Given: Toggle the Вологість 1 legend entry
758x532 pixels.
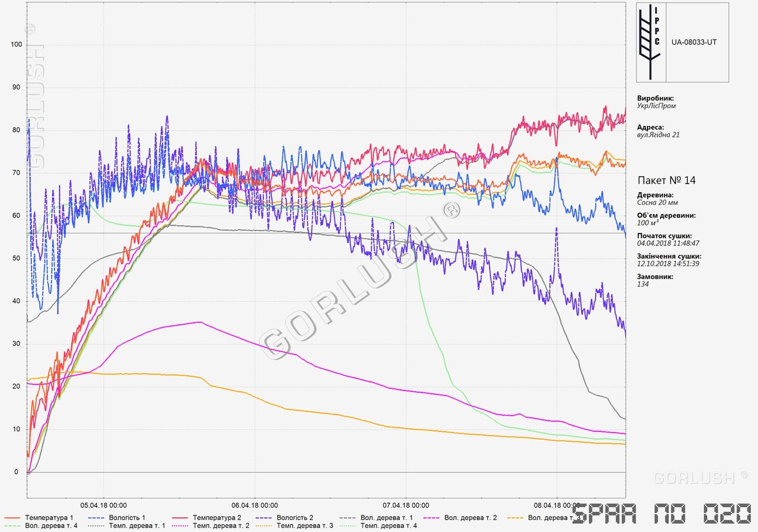Looking at the screenshot, I should coord(127,518).
